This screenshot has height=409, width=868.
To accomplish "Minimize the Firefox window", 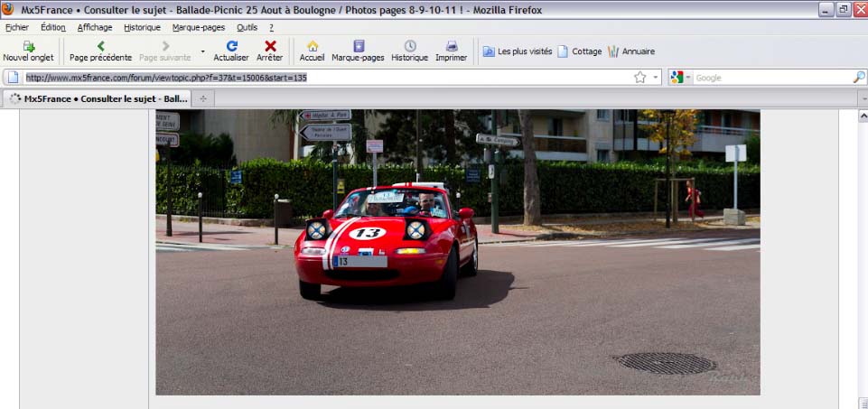I will 826,9.
